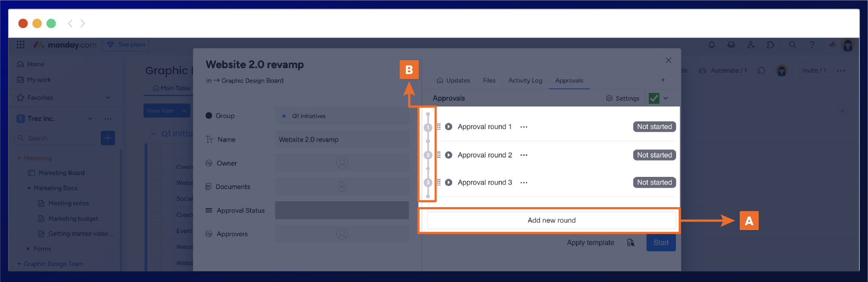The image size is (868, 282).
Task: Expand the dropdown arrow beside green checkmark
Action: click(x=666, y=98)
